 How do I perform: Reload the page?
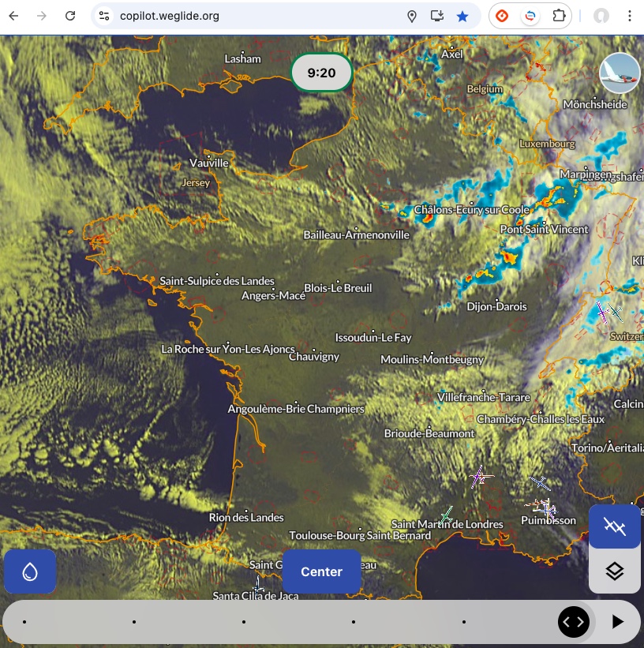tap(70, 16)
